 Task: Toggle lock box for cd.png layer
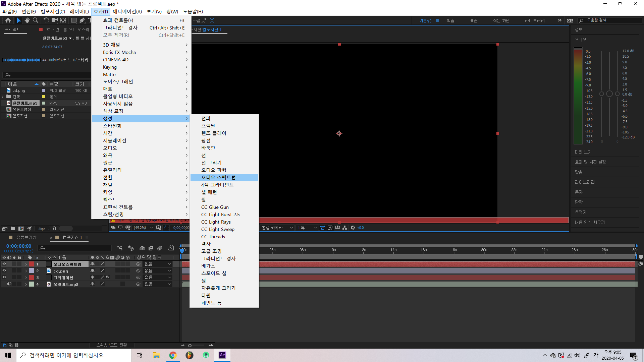point(19,271)
